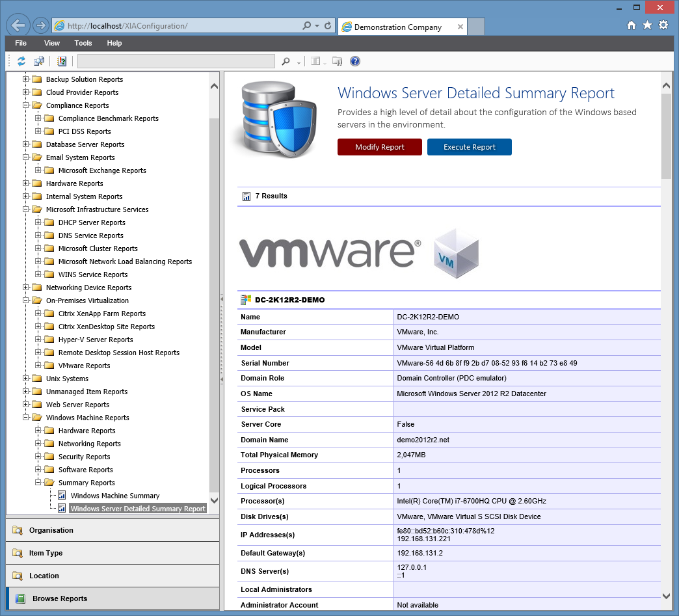The width and height of the screenshot is (679, 616).
Task: Collapse the Email System Reports folder
Action: coord(25,157)
